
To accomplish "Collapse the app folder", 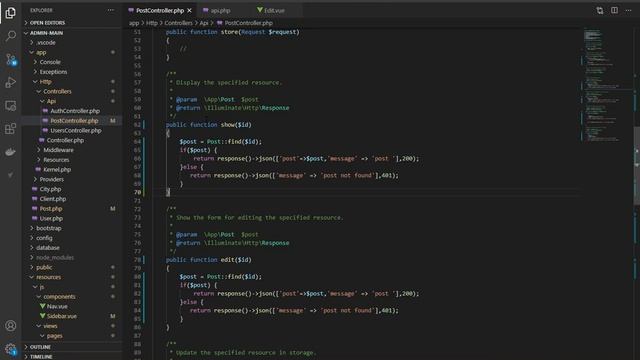I will (41, 52).
